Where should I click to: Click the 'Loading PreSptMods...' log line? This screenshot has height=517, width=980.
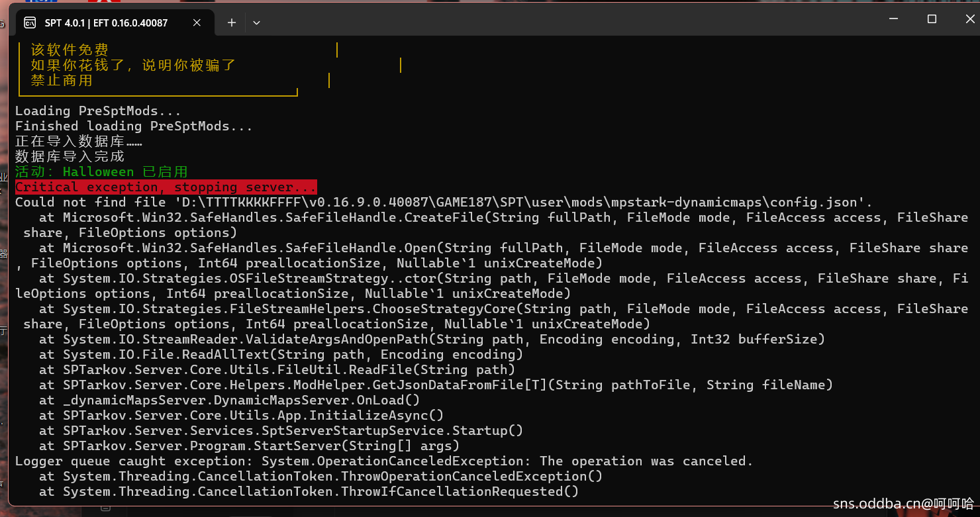(x=98, y=111)
